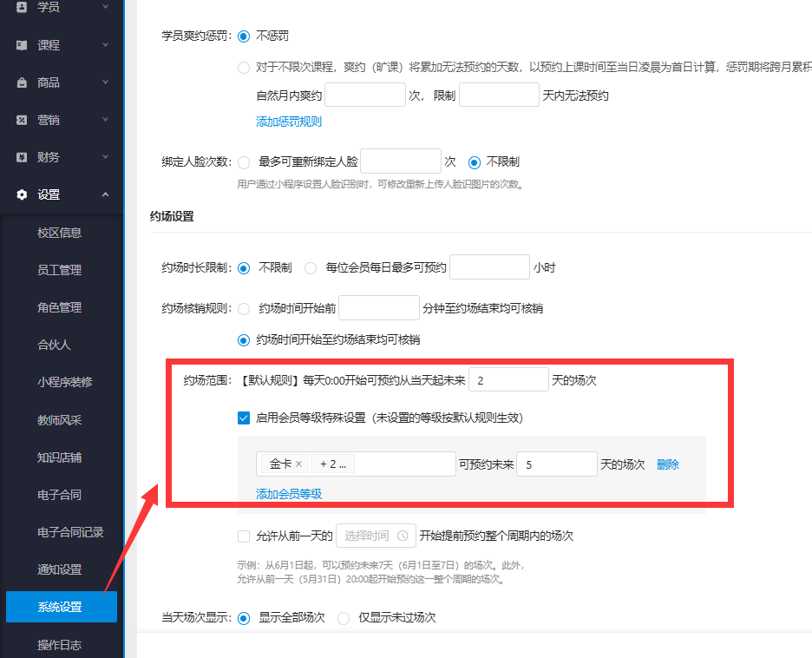Image resolution: width=812 pixels, height=658 pixels.
Task: Click the 自然月内爽约 input field
Action: point(364,95)
